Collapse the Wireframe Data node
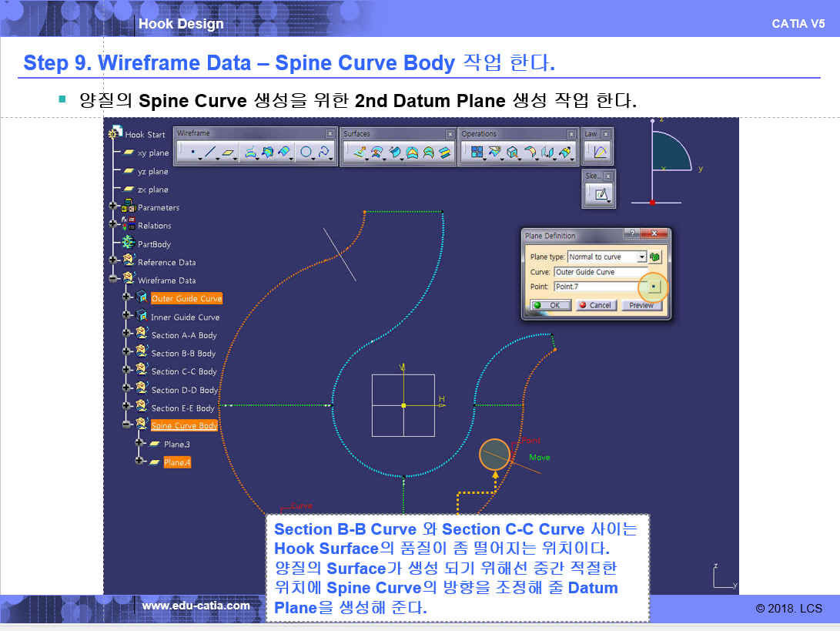840x631 pixels. click(114, 280)
